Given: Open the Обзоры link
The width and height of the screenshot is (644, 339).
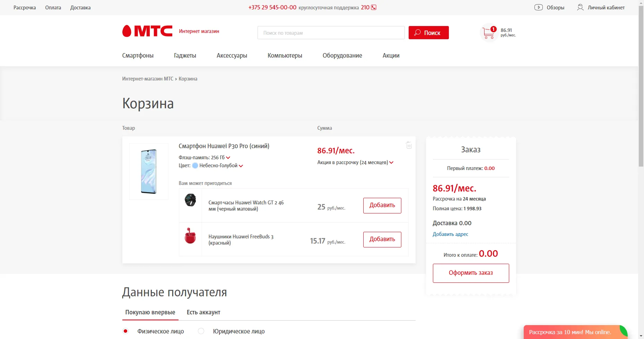Looking at the screenshot, I should click(555, 8).
